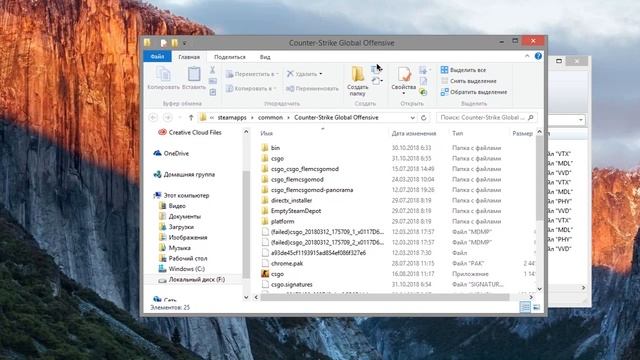640x360 pixels.
Task: Select OneDrive in navigation pane
Action: pos(171,153)
